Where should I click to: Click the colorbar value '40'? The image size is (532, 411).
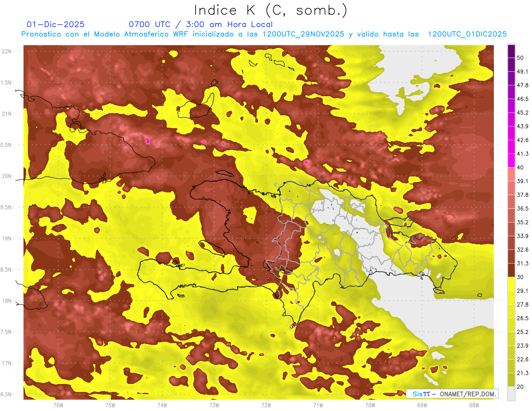click(x=521, y=168)
